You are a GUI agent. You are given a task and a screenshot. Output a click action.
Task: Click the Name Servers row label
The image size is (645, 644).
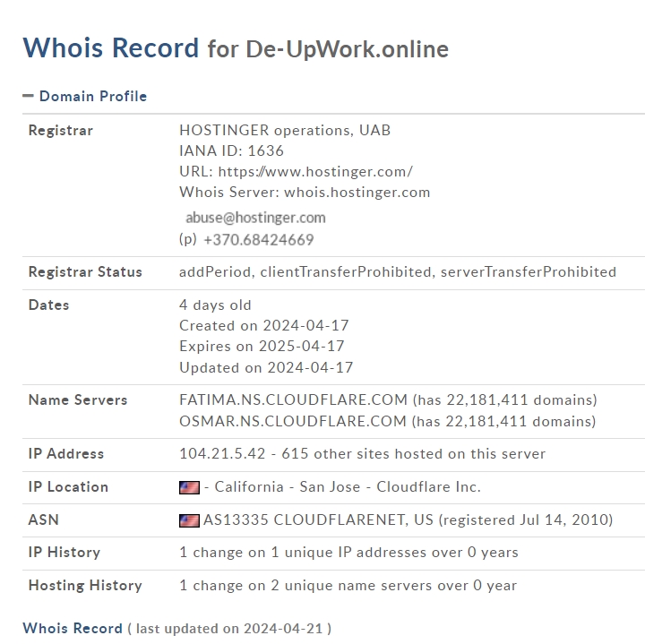(x=78, y=399)
